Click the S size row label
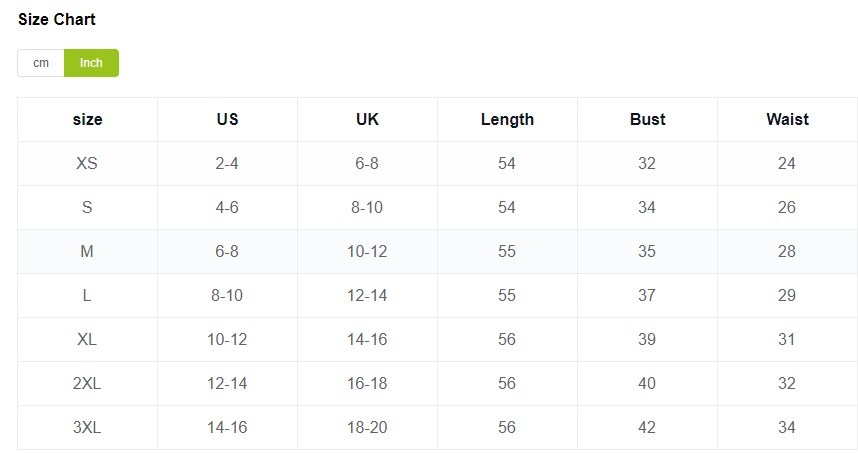Viewport: 858px width, 453px height. tap(87, 208)
